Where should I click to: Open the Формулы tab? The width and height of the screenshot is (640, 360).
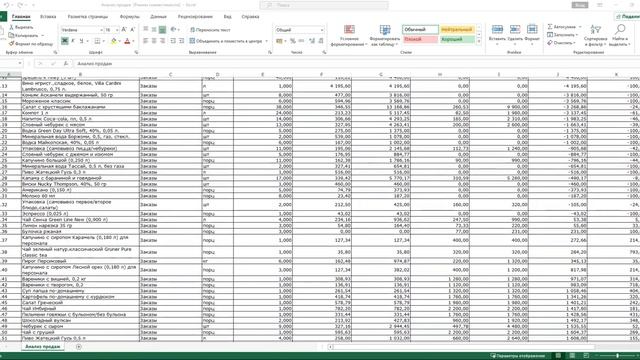[x=129, y=17]
